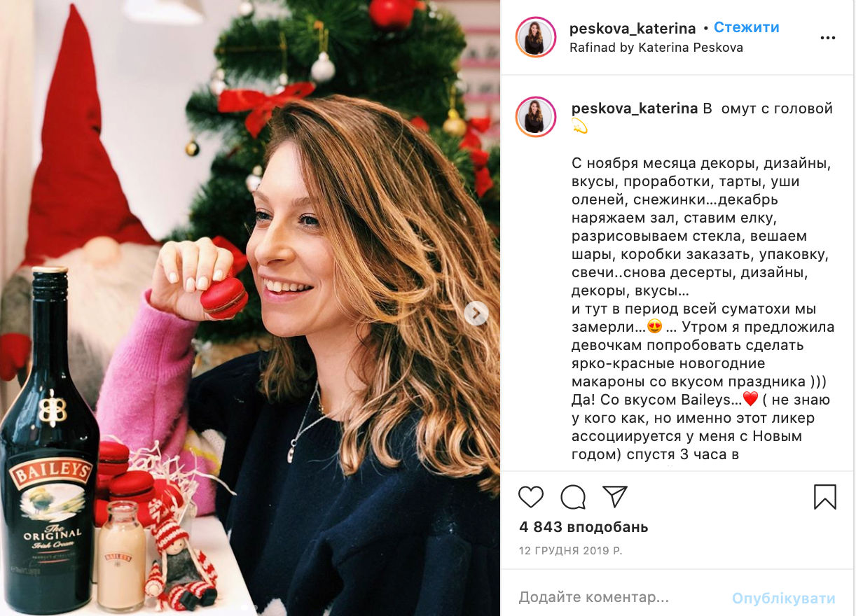The width and height of the screenshot is (856, 616).
Task: Go to the next photo with the arrow
Action: (476, 313)
